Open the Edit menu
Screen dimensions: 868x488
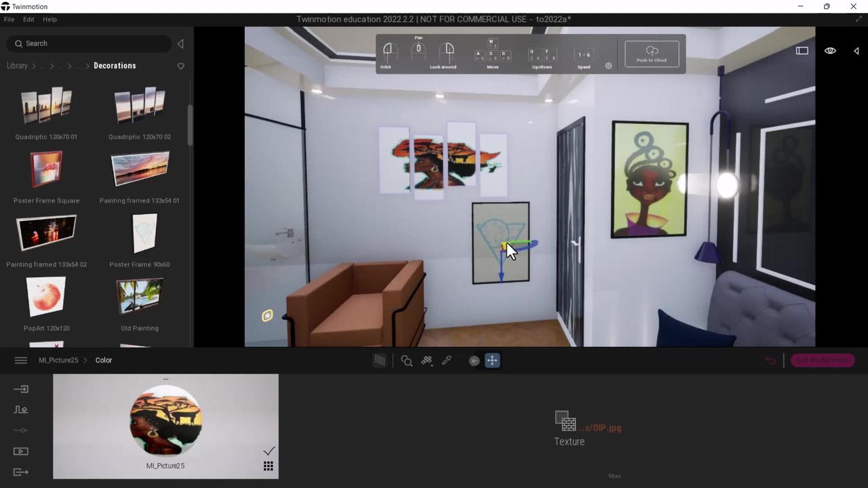pos(28,19)
